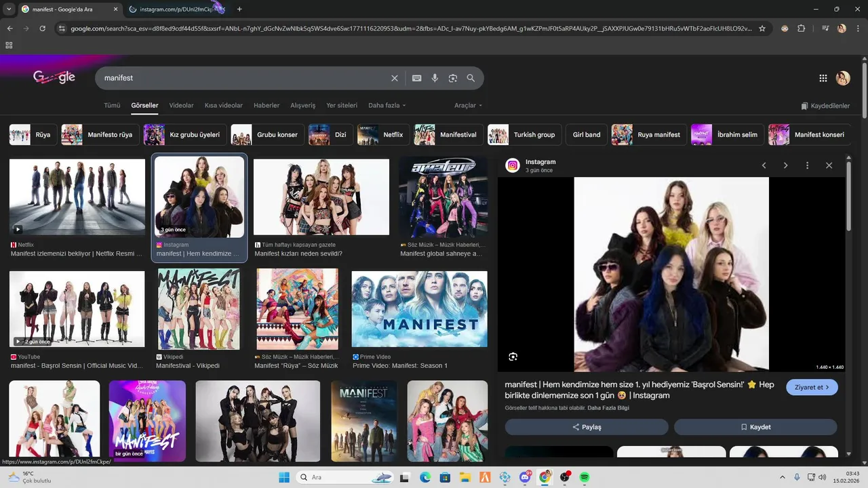The image size is (868, 488).
Task: Switch to the Alışveriş tab
Action: coord(303,105)
